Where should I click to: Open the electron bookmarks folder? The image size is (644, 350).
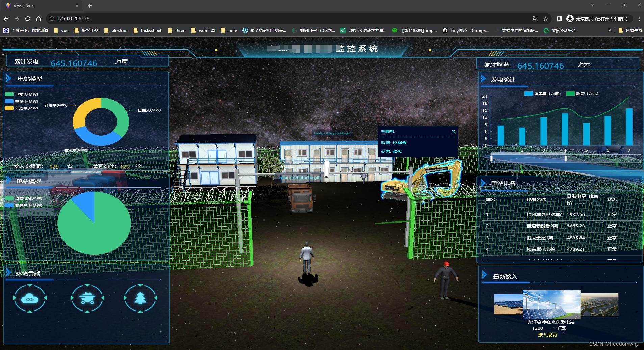pos(116,30)
